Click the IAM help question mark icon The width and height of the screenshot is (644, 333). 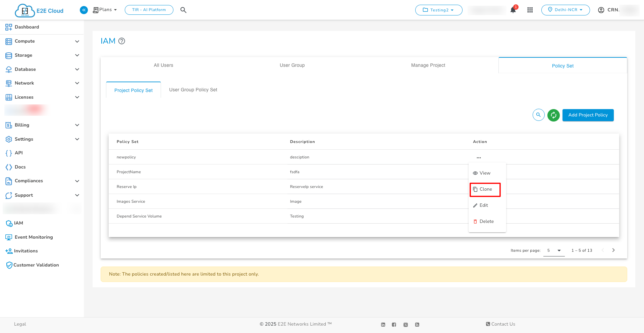(x=122, y=41)
